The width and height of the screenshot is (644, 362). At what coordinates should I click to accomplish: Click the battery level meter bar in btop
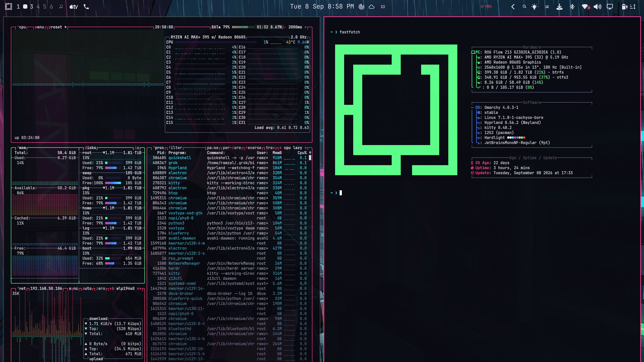[x=243, y=27]
